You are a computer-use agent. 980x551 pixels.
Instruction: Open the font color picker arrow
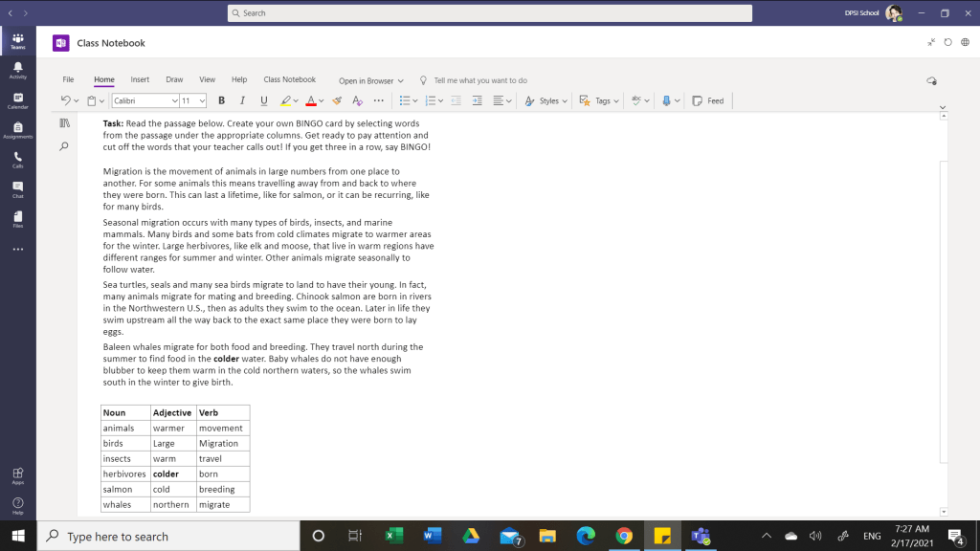[322, 100]
